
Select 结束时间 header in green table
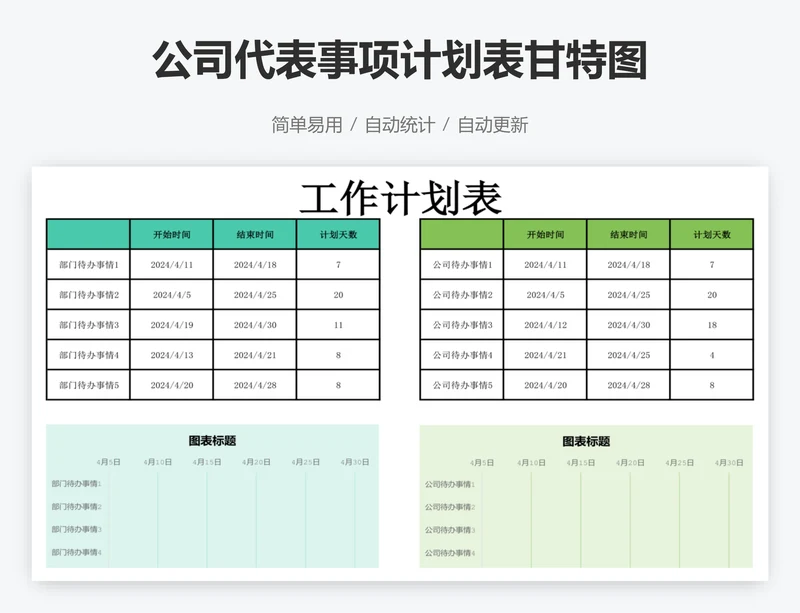coord(629,234)
